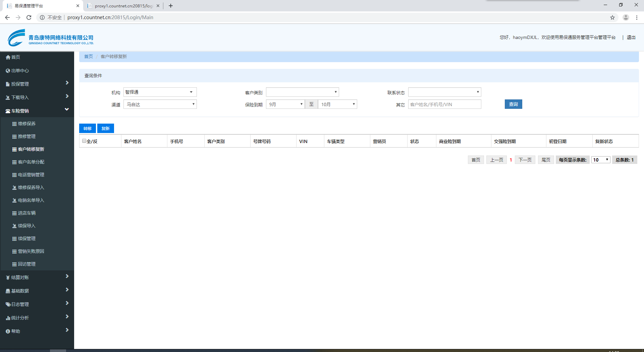Click the import icon next to 续保导入

(x=14, y=226)
